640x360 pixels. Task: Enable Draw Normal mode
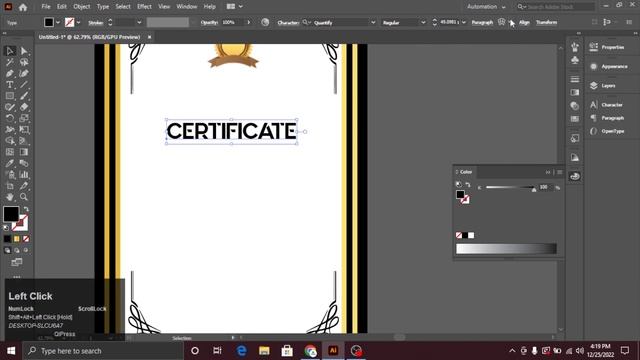click(7, 250)
